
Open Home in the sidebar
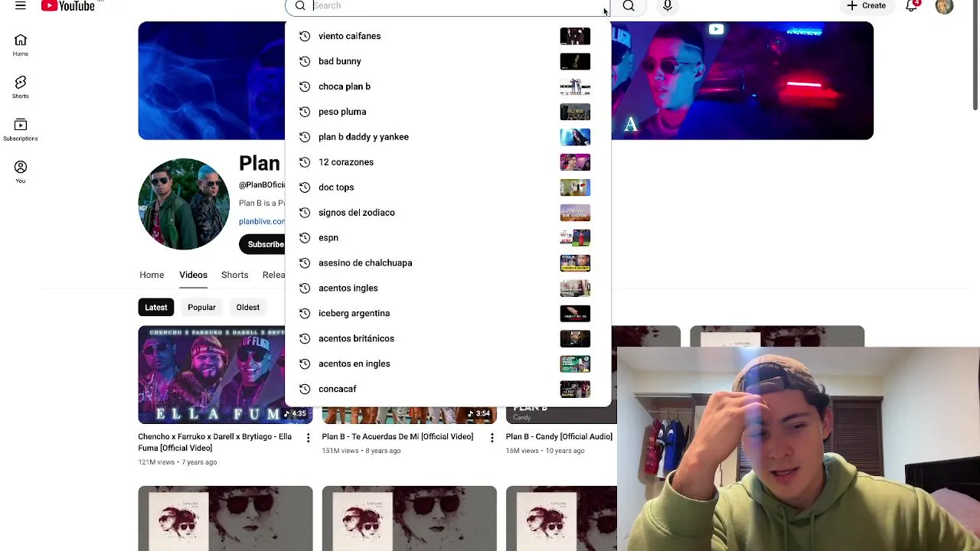[21, 45]
